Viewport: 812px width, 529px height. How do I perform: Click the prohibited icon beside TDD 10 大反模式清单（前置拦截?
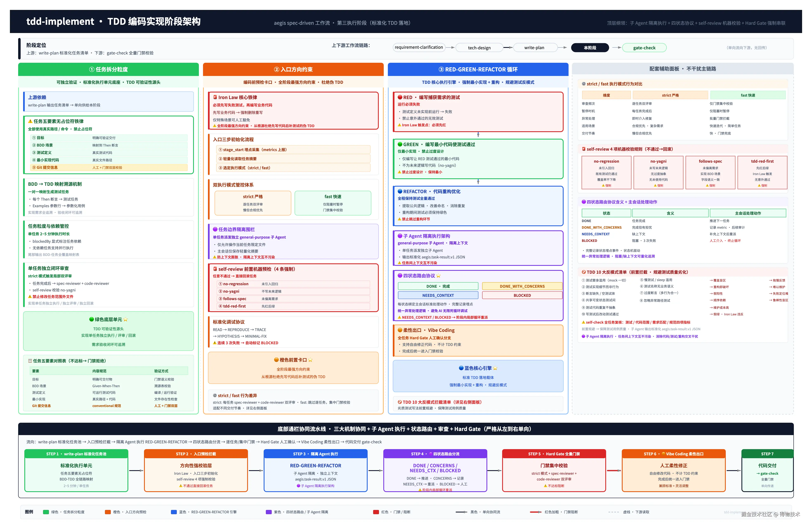(584, 272)
